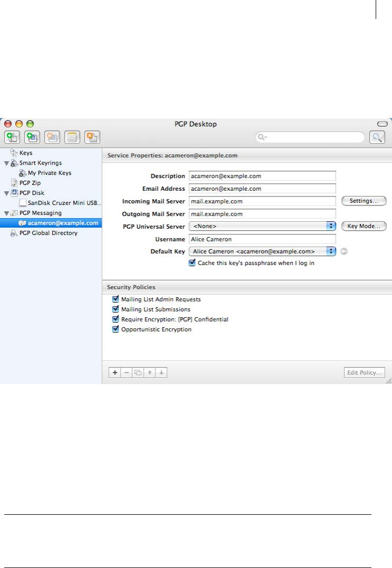Uncheck Mailing List Submissions policy

coord(115,309)
